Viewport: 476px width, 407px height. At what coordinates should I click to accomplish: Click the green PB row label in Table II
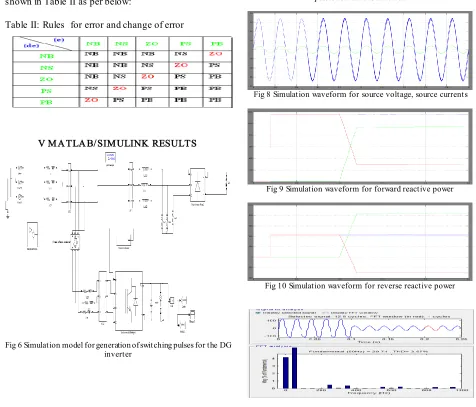[x=46, y=102]
